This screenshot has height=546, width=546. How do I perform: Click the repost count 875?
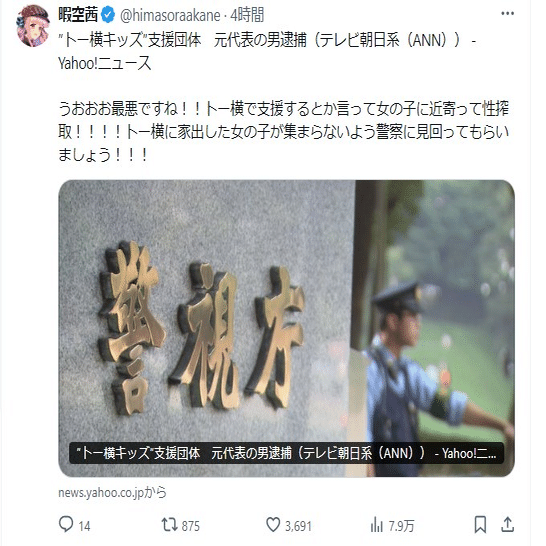(x=191, y=526)
